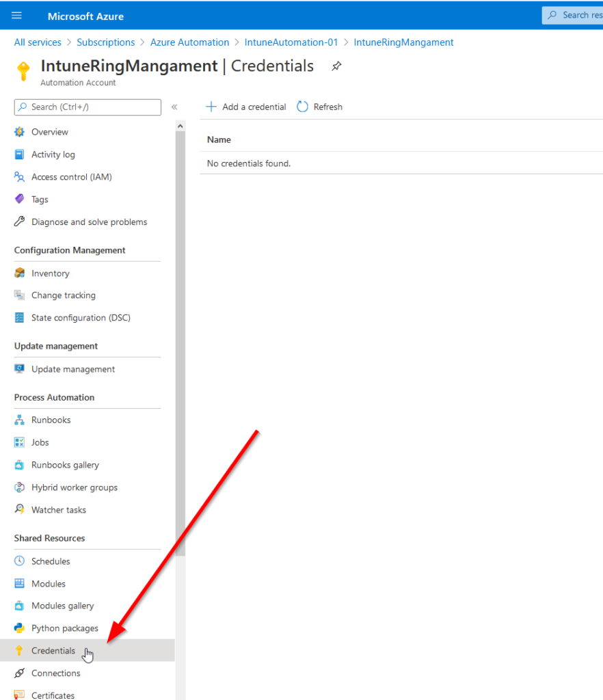The image size is (603, 700).
Task: Click the top Search resources field
Action: coord(573,15)
